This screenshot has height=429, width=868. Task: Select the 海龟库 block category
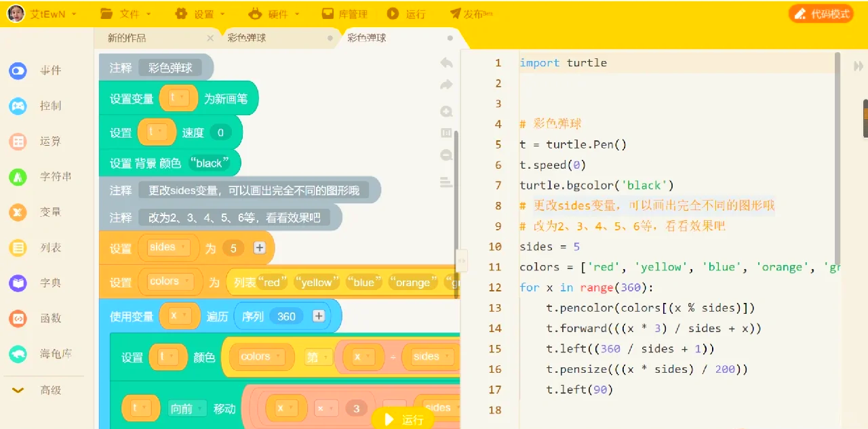pos(41,354)
